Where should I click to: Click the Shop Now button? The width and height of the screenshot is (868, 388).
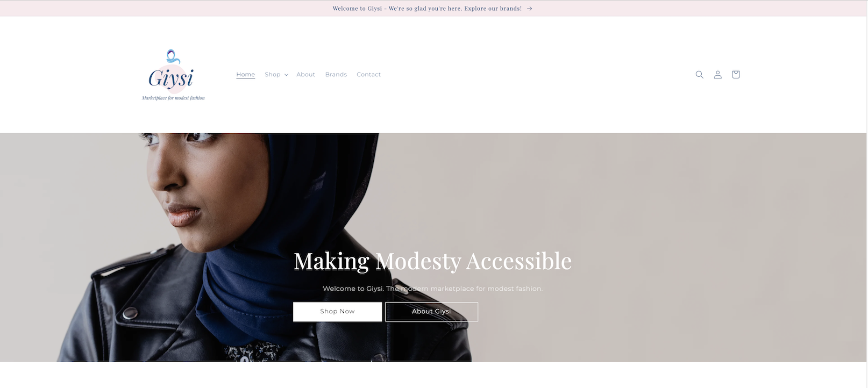(337, 312)
